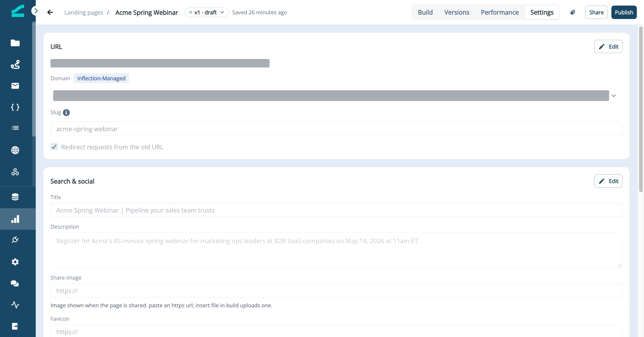Switch to the Performance tab
Screen dimensions: 644x337
tap(500, 12)
